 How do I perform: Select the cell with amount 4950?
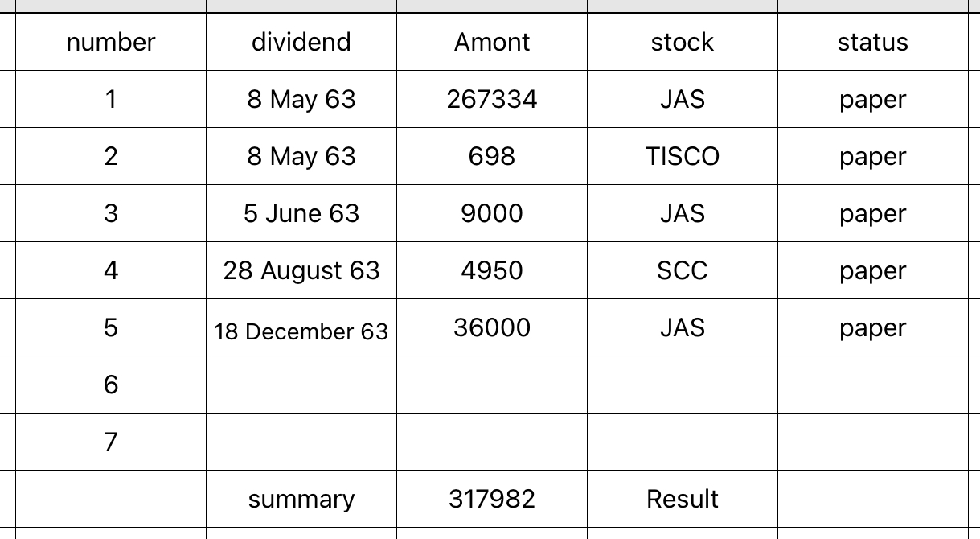click(x=492, y=270)
